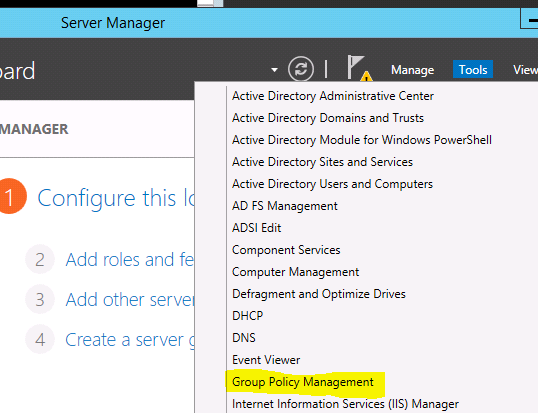
Task: Launch Active Directory Module for Windows PowerShell
Action: pos(362,140)
